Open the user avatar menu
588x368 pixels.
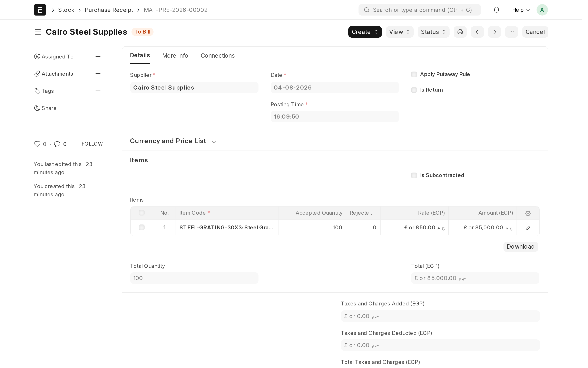pos(542,10)
